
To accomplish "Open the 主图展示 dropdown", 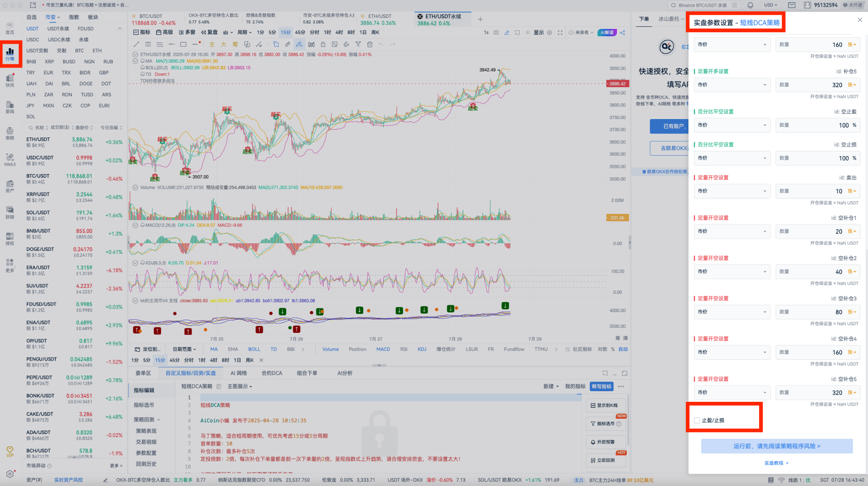I will 240,387.
